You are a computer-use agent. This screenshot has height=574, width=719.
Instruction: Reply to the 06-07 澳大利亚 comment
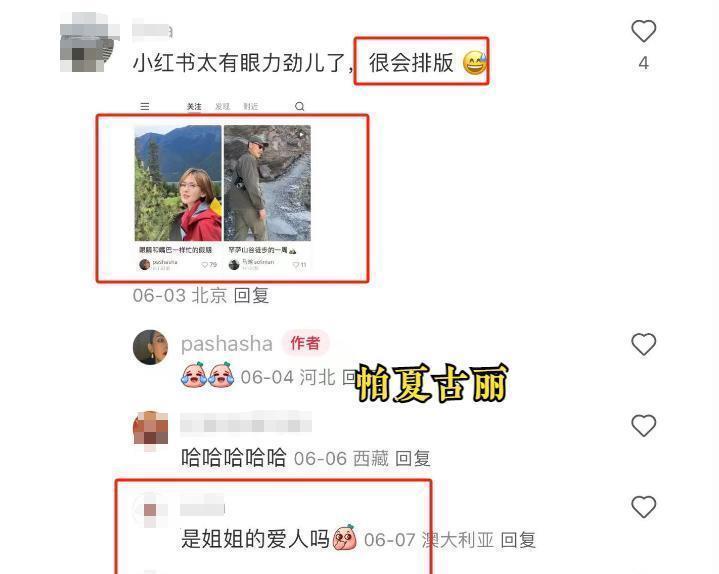point(518,540)
